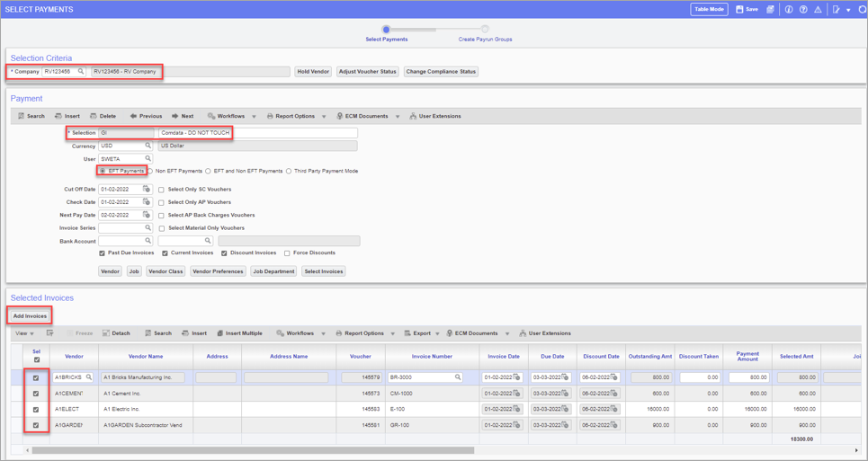Open the Next Pay Date calendar icon
The height and width of the screenshot is (461, 868).
147,215
